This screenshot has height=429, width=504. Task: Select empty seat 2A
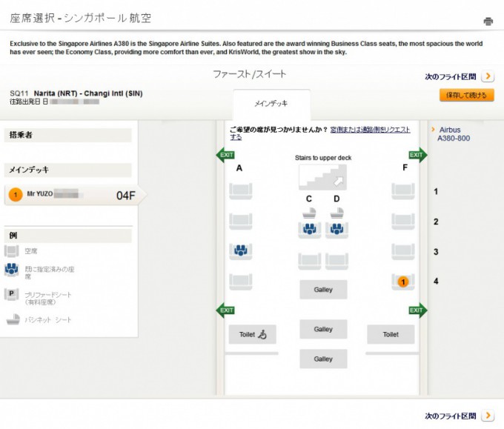click(240, 221)
